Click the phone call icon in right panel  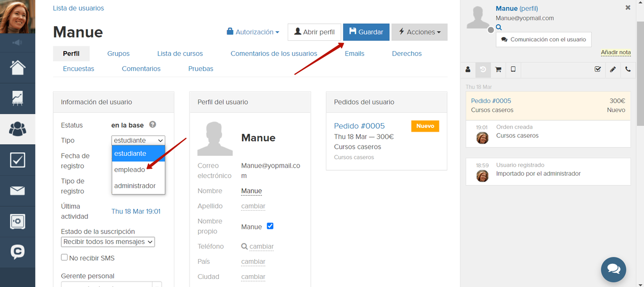(x=628, y=69)
